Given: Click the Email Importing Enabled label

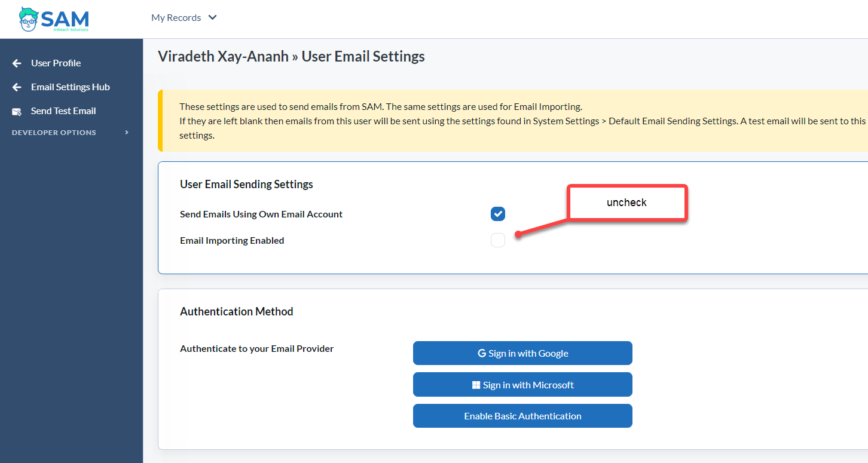Looking at the screenshot, I should coord(232,241).
